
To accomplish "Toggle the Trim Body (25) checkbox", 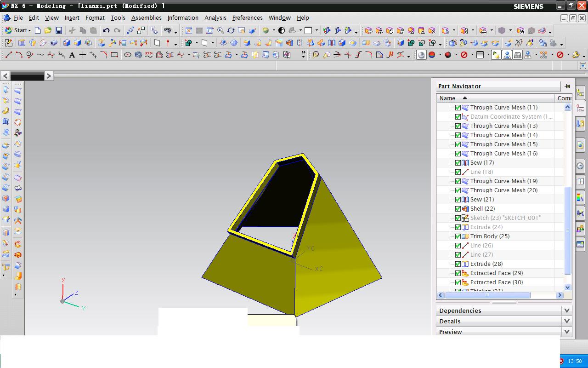I will [x=458, y=236].
